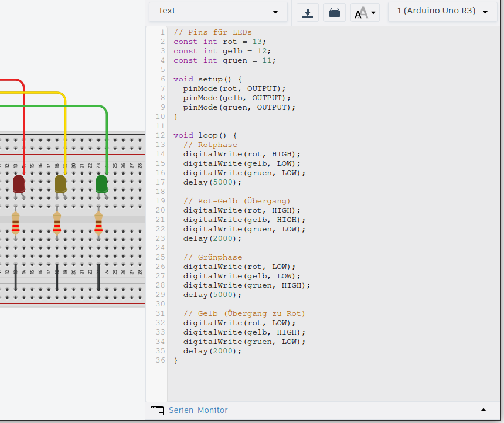The image size is (504, 423).
Task: Select the black ground wire below green LED
Action: point(98,277)
